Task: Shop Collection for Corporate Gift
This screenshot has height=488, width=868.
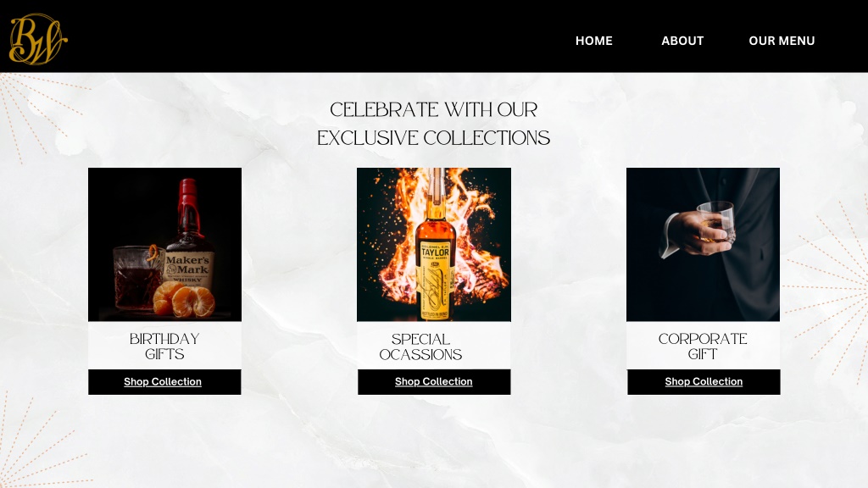Action: (704, 382)
